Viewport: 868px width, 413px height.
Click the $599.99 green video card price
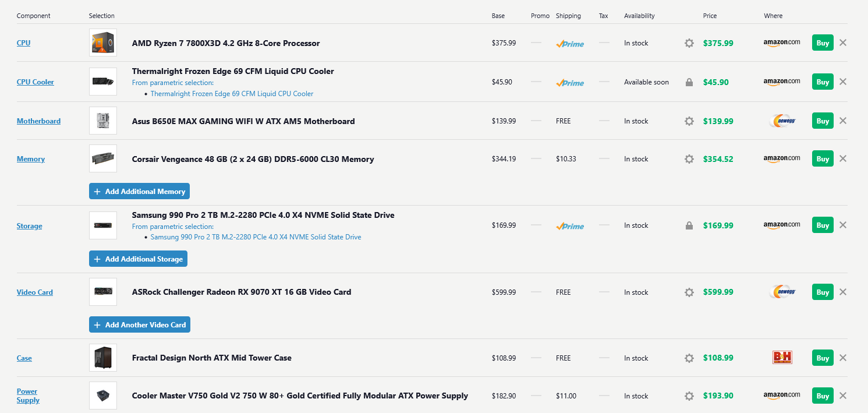718,292
